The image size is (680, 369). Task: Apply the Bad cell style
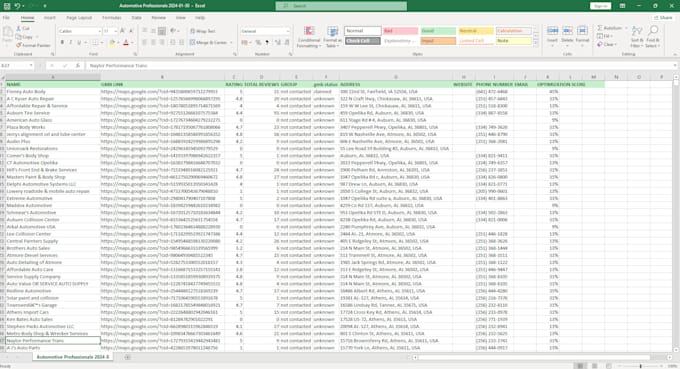pos(400,31)
